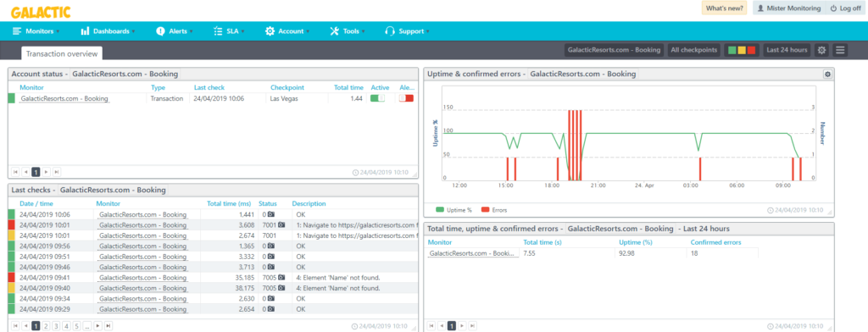
Task: Toggle the Active switch for GalacticResorts.com - Booking
Action: tap(377, 98)
